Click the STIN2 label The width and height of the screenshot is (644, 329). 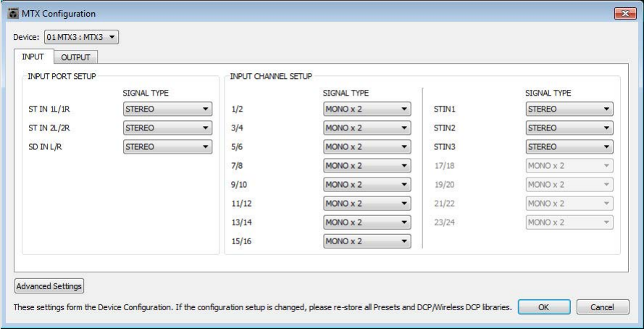tap(444, 128)
